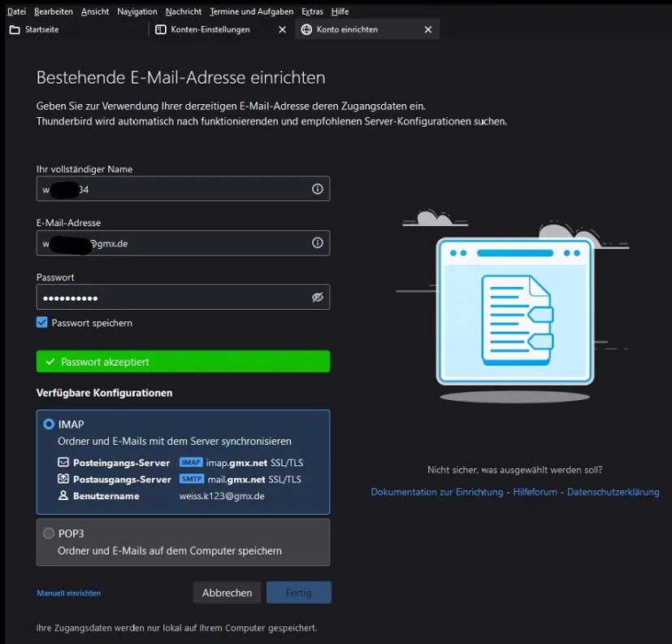Screen dimensions: 672x644
Task: Click the Startseite folder icon
Action: pos(15,29)
